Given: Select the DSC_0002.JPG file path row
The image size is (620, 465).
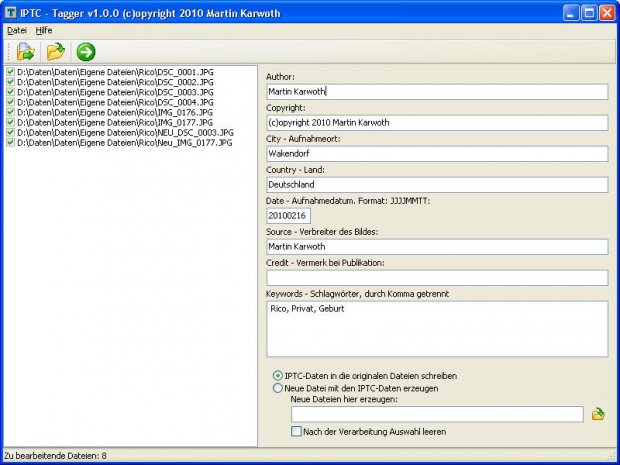Looking at the screenshot, I should 115,82.
